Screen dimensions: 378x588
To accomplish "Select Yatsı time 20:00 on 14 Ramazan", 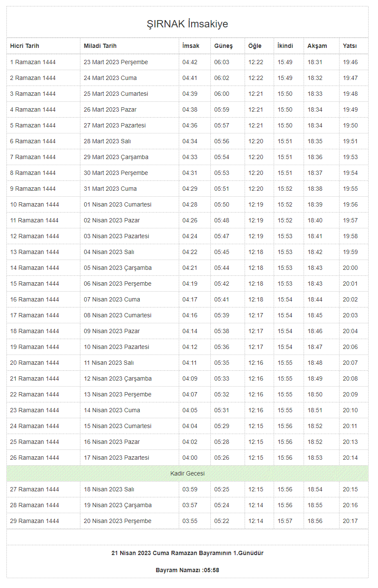I will click(x=350, y=268).
